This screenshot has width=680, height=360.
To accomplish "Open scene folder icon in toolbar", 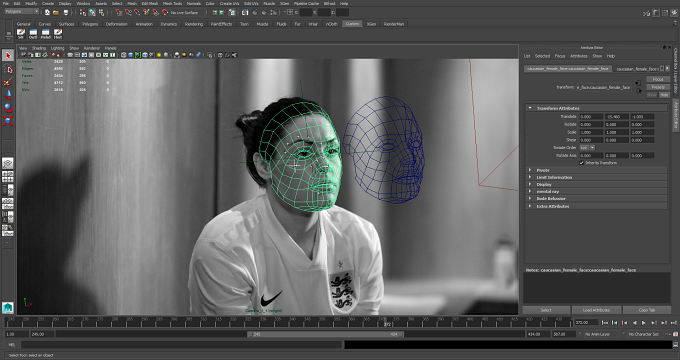I will pos(56,13).
